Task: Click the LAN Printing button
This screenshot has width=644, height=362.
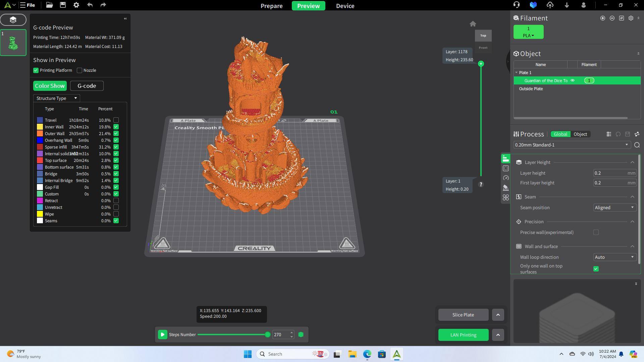Action: tap(463, 335)
